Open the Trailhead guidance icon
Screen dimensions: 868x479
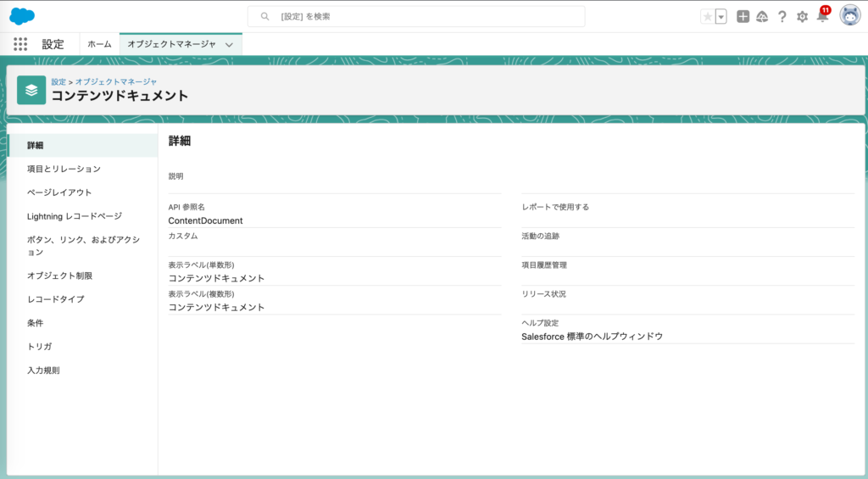click(762, 16)
